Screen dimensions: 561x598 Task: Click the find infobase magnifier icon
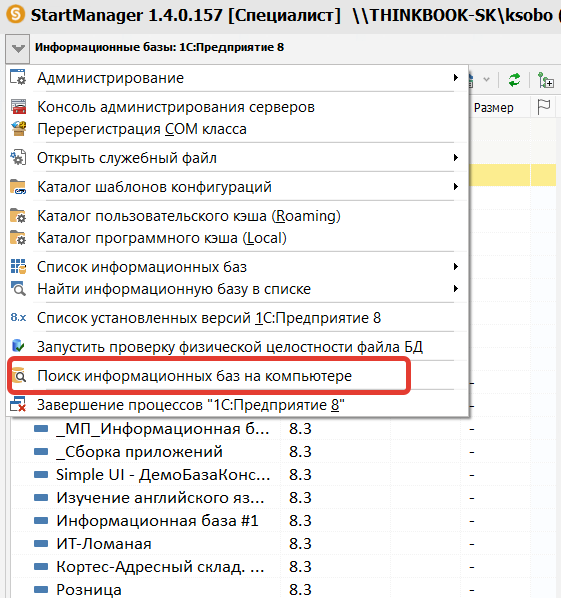point(18,289)
